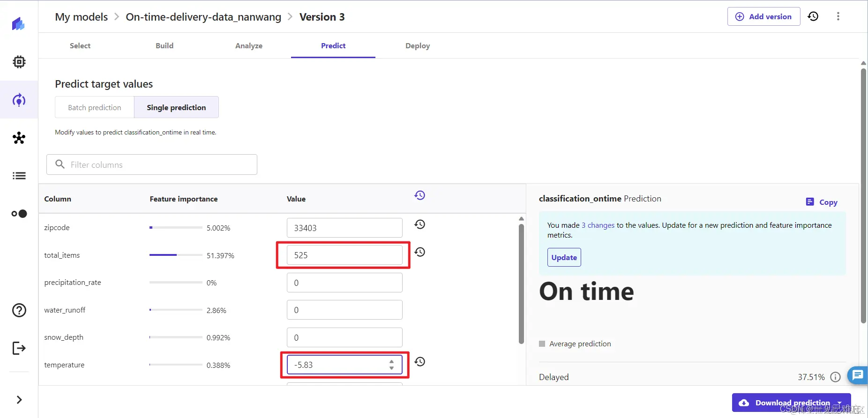Edit the snow_depth value field
This screenshot has width=868, height=418.
click(344, 337)
